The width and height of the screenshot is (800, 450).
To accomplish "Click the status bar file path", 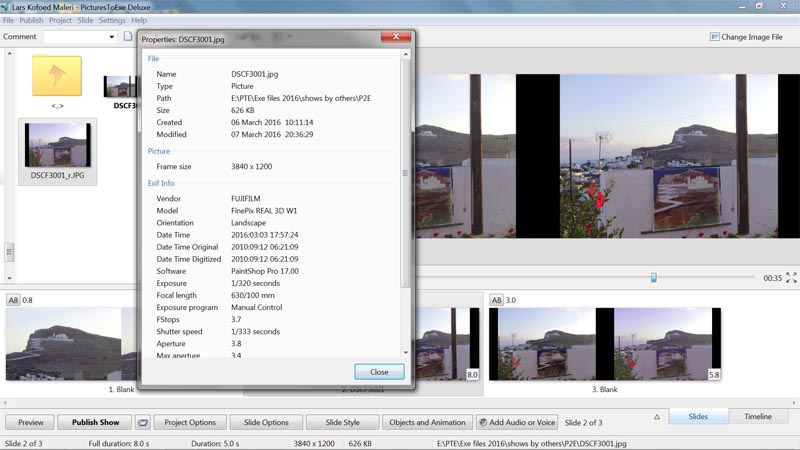I will (x=531, y=443).
